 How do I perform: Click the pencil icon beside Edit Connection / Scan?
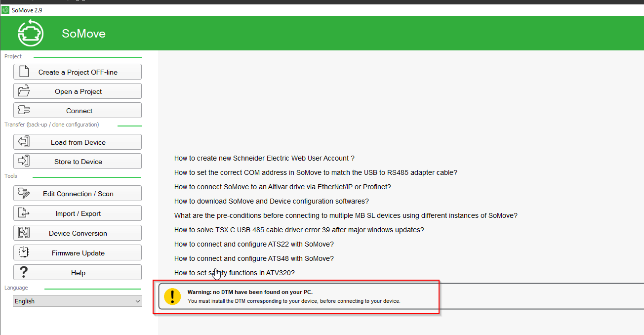pos(24,193)
